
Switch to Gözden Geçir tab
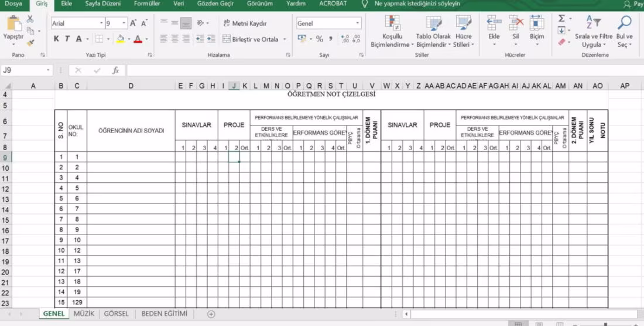(x=215, y=4)
